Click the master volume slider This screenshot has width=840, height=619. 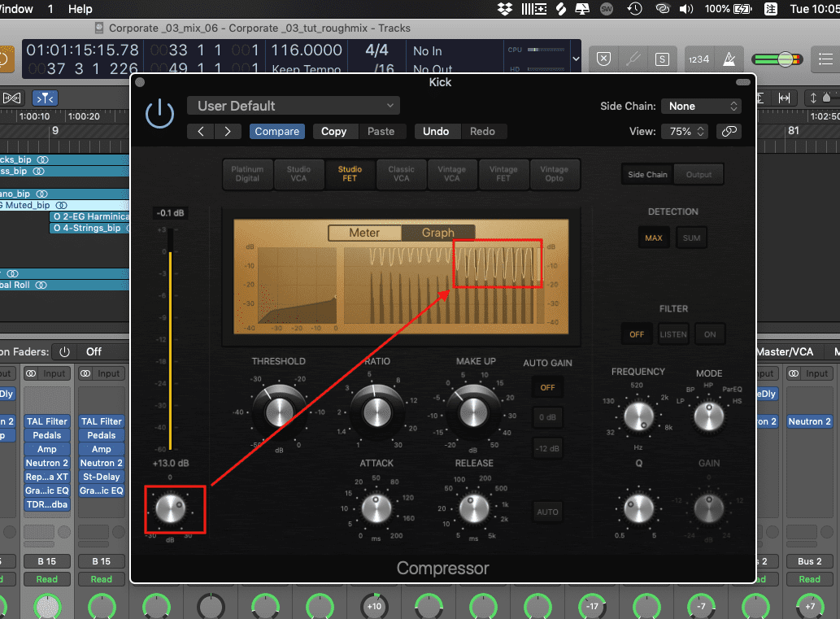pos(777,59)
